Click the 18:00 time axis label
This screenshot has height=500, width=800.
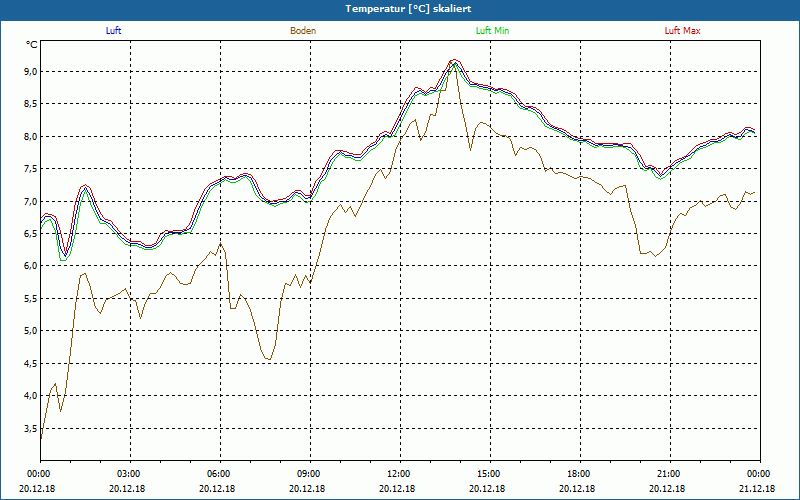[581, 474]
